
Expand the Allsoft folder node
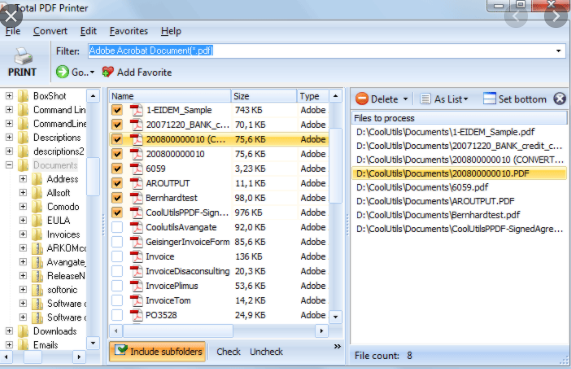pos(23,193)
